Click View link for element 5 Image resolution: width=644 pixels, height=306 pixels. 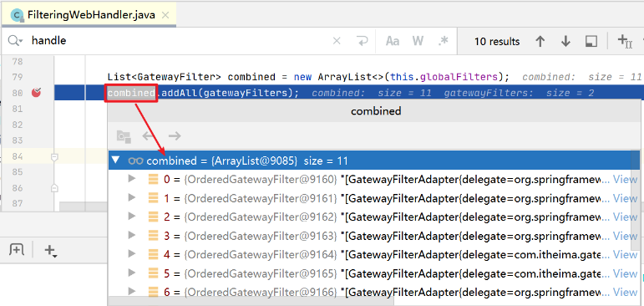[x=625, y=273]
